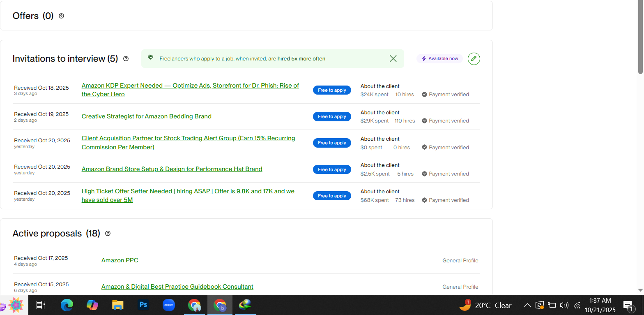Open the 20°C Clear weather widget
Screen dimensions: 644x315
[x=485, y=305]
